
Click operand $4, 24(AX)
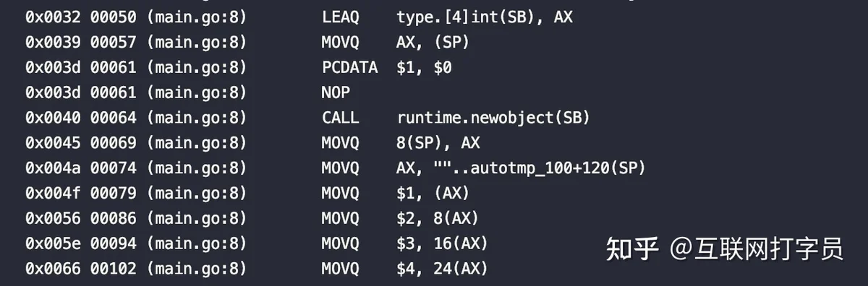coord(442,269)
